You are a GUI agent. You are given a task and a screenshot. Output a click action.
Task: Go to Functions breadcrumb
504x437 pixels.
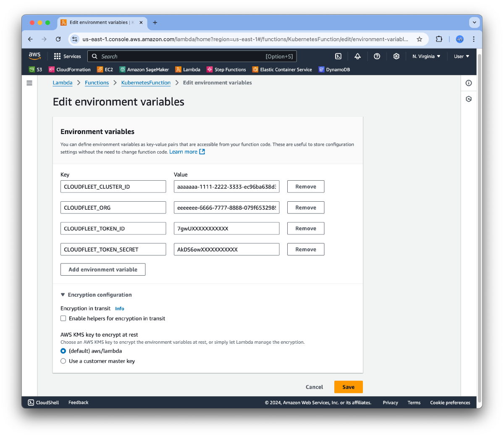tap(97, 83)
